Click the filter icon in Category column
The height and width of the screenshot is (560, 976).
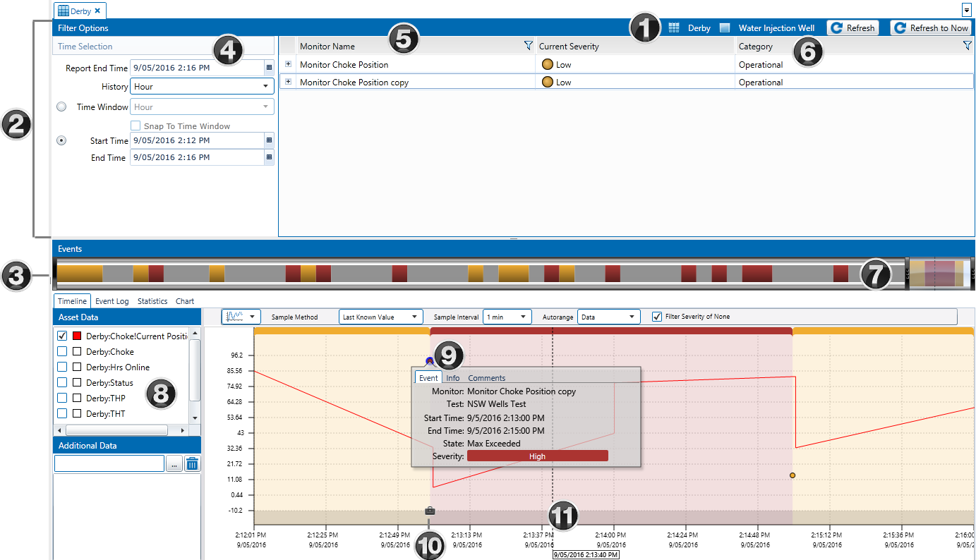pos(967,46)
